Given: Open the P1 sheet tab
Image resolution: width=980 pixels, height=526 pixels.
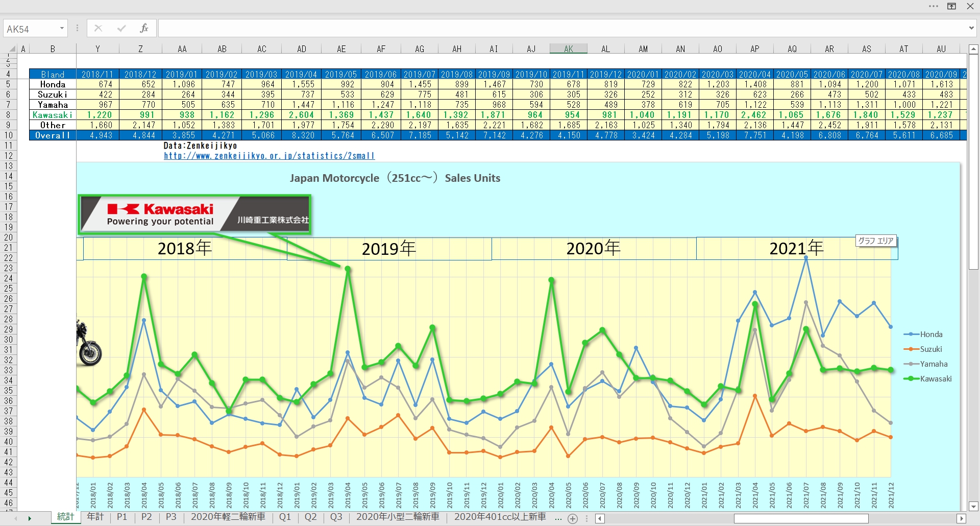Looking at the screenshot, I should 121,517.
